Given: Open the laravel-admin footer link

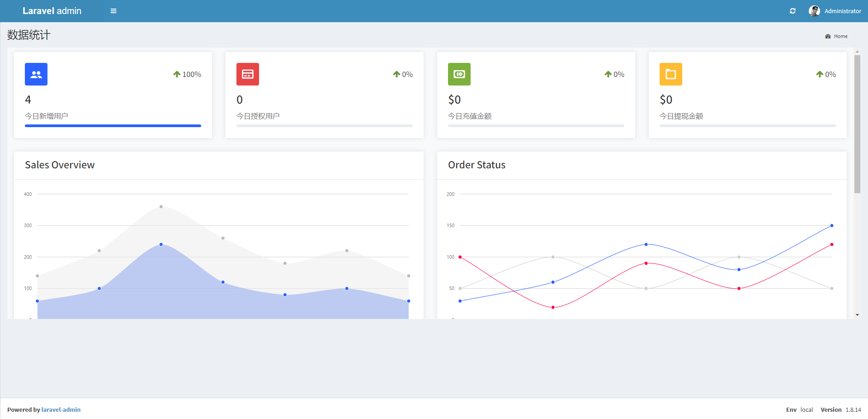Looking at the screenshot, I should [61, 409].
